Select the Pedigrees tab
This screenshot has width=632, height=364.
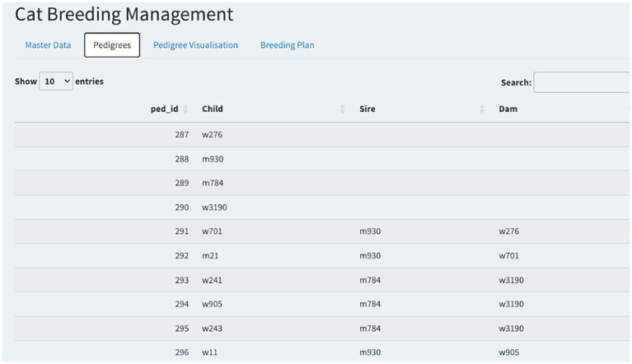click(112, 45)
